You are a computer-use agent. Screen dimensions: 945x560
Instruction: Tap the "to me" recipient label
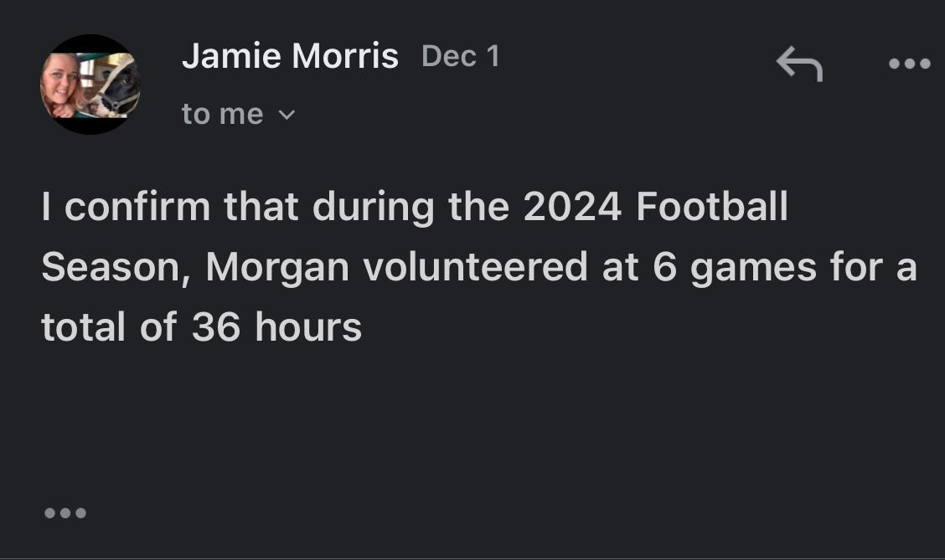click(223, 114)
